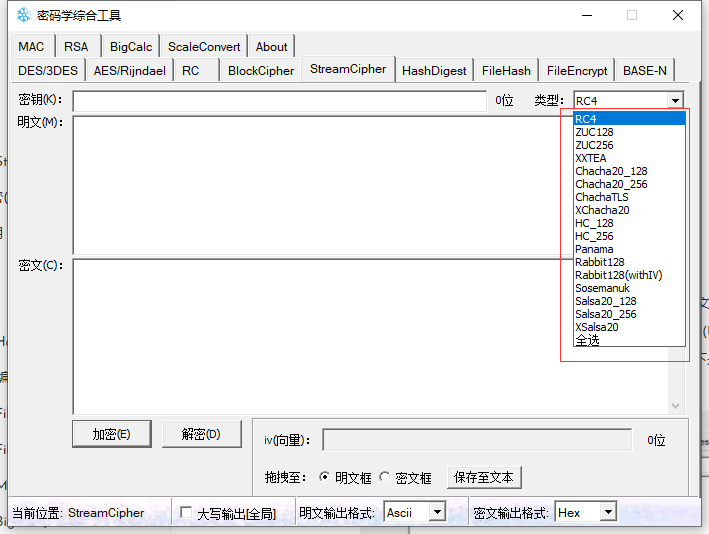Image resolution: width=709 pixels, height=534 pixels.
Task: Switch to the DES/3DES tab
Action: 48,71
